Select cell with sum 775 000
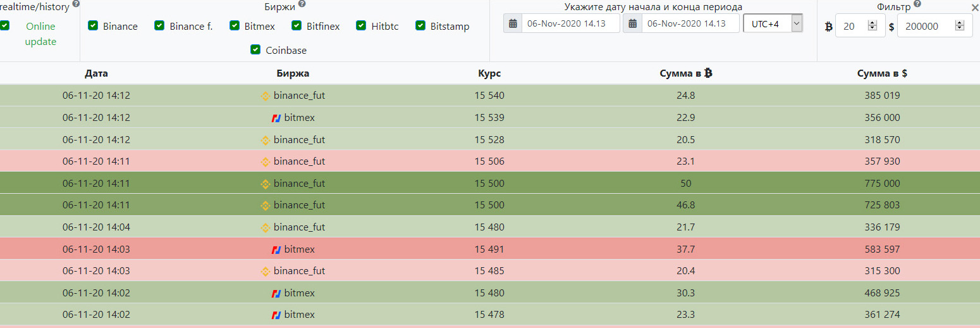This screenshot has width=980, height=328. [x=882, y=183]
